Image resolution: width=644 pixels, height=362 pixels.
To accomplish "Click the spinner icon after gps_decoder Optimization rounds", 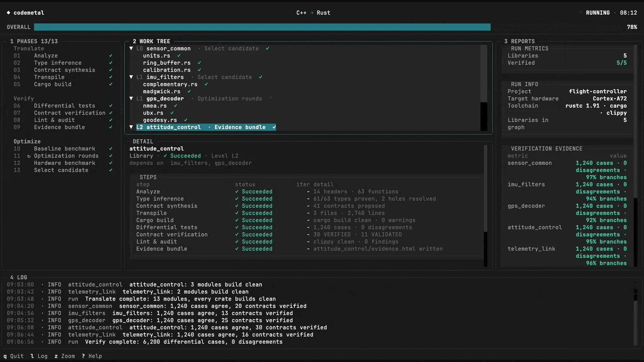I will click(271, 99).
